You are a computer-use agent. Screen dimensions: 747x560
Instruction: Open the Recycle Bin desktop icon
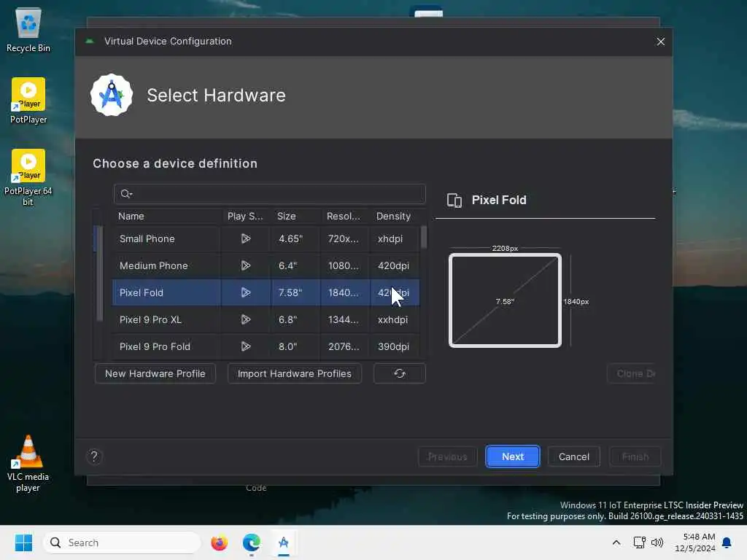coord(28,30)
